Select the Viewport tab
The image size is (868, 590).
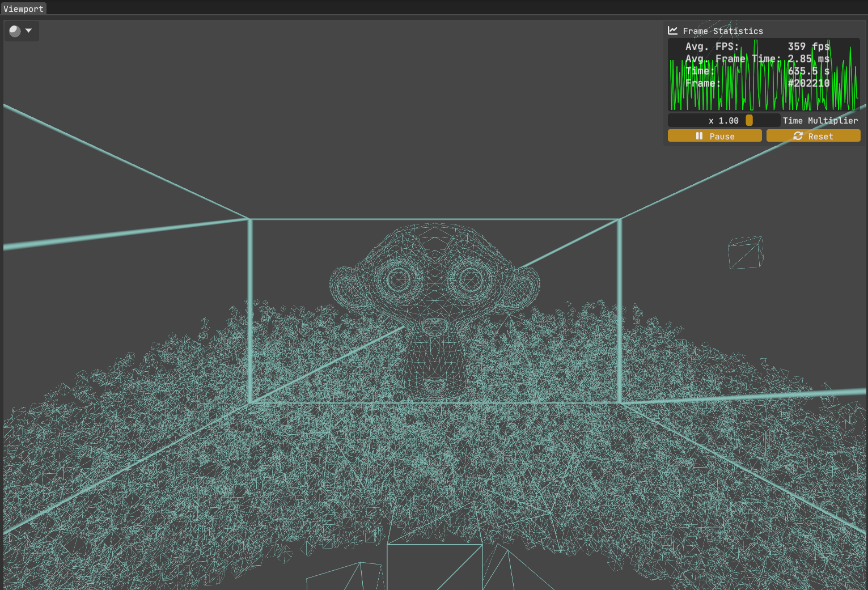[x=23, y=9]
